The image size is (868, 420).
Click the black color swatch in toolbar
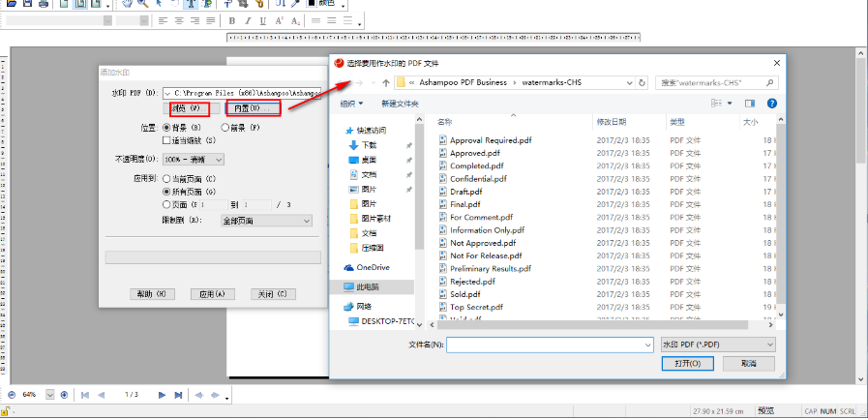(x=312, y=3)
